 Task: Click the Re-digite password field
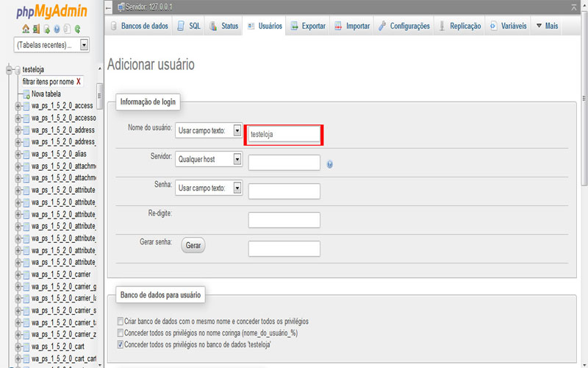pos(284,220)
